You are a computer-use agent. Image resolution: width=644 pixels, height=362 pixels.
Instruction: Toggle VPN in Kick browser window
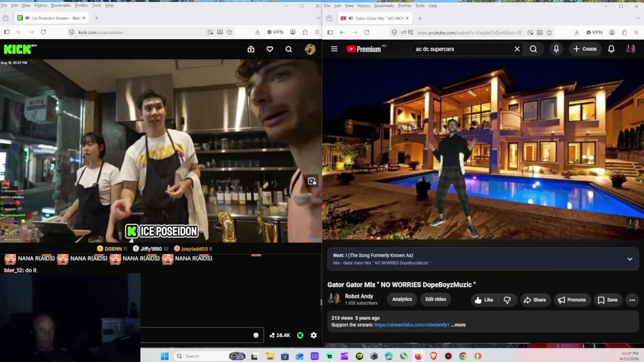tap(275, 32)
